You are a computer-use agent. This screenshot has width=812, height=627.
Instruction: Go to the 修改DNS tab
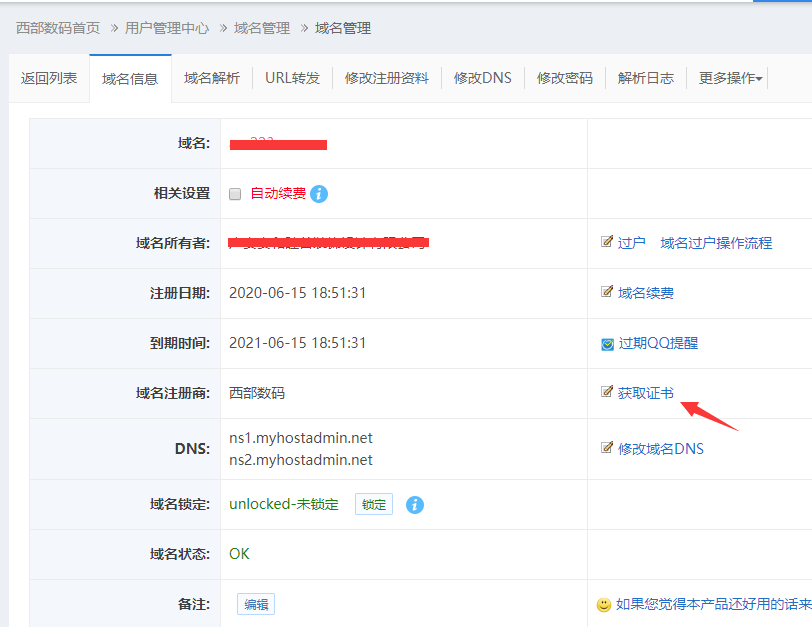(482, 78)
